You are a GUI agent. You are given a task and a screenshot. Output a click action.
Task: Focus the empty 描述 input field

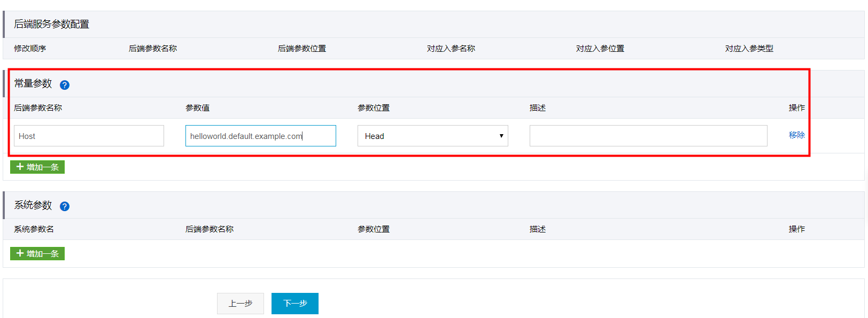(x=648, y=136)
